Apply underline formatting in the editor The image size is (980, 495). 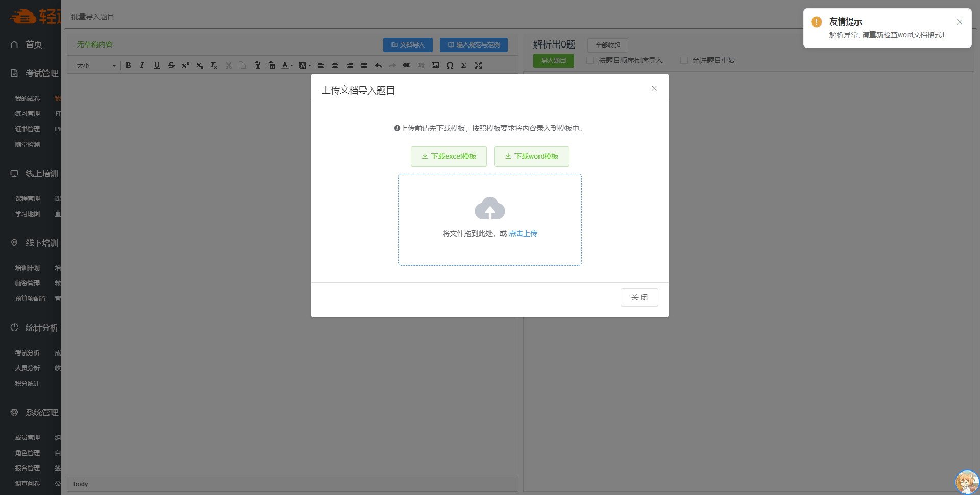(157, 65)
